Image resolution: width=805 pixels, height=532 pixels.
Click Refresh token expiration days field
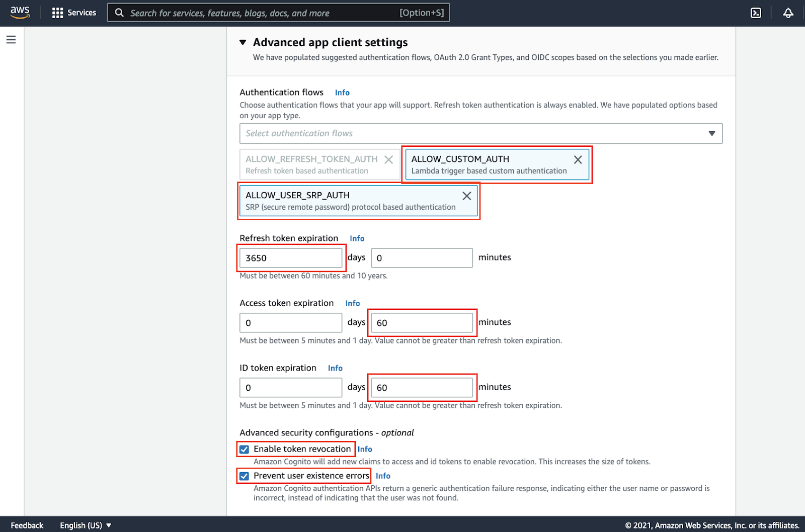[291, 258]
